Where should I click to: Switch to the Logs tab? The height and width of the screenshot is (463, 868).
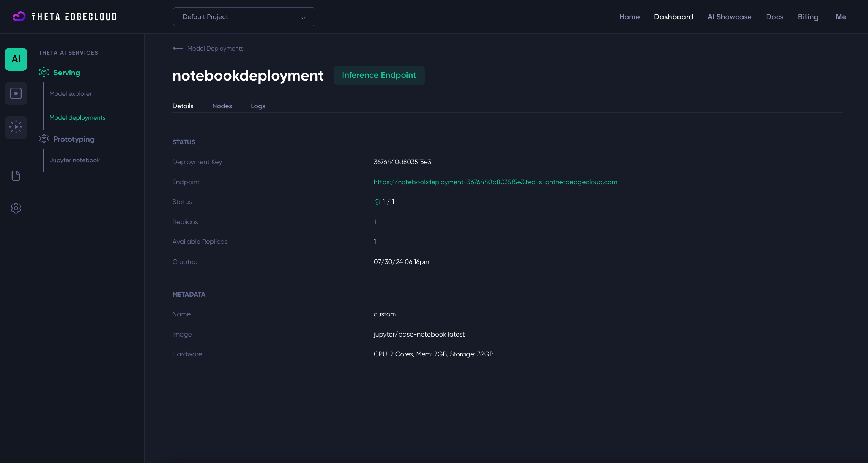click(258, 106)
